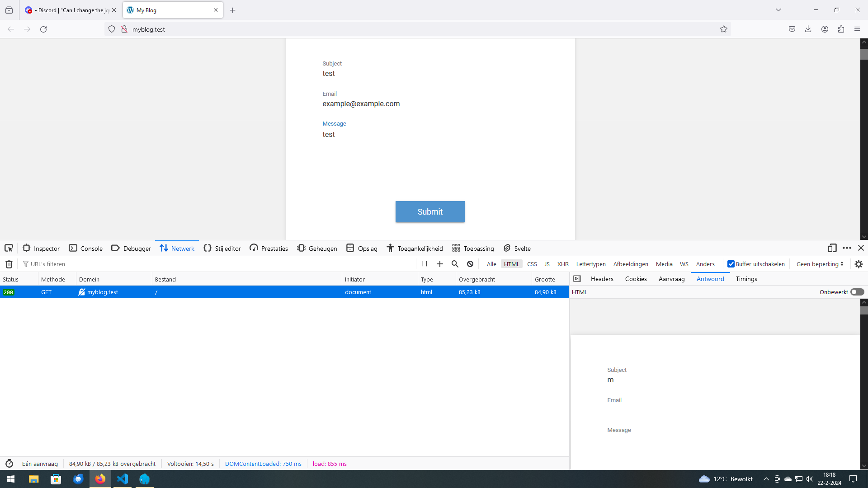This screenshot has height=488, width=868.
Task: Open the Geen beperking throttling dropdown
Action: [820, 264]
